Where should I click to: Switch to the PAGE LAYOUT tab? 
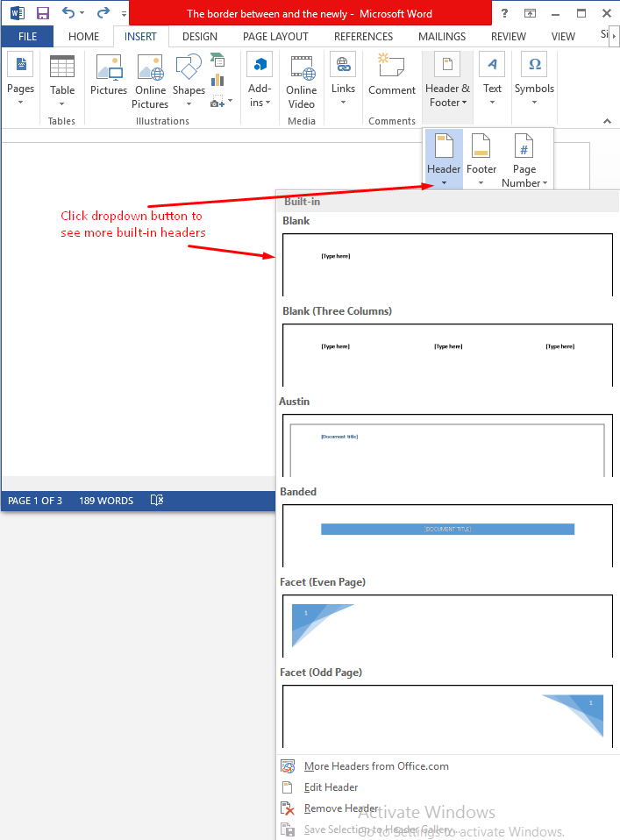coord(275,37)
